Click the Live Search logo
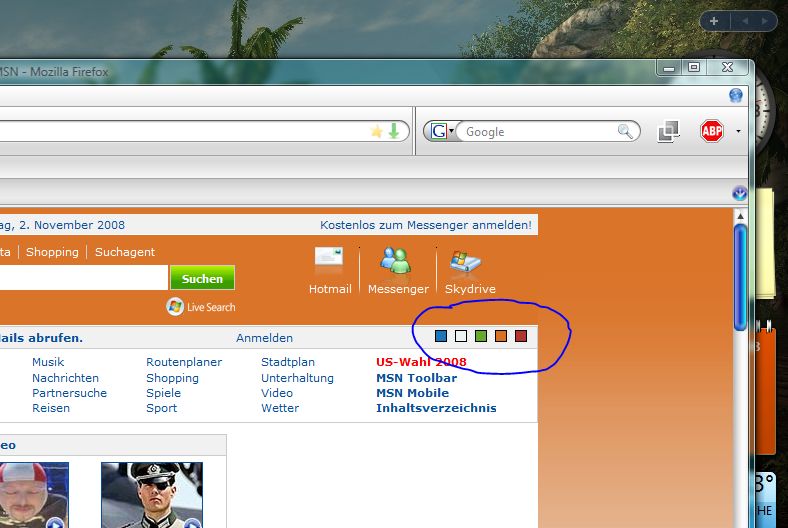This screenshot has height=528, width=788. coord(201,306)
